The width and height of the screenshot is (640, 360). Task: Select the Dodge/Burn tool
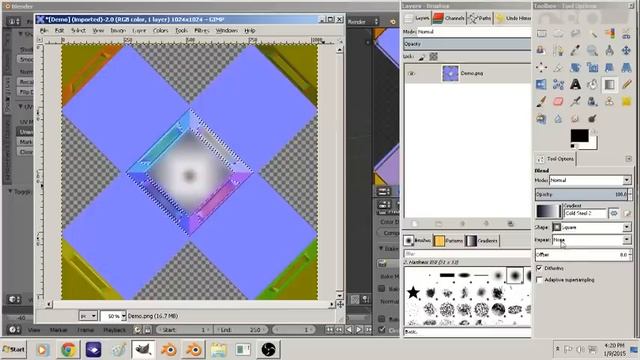point(593,119)
